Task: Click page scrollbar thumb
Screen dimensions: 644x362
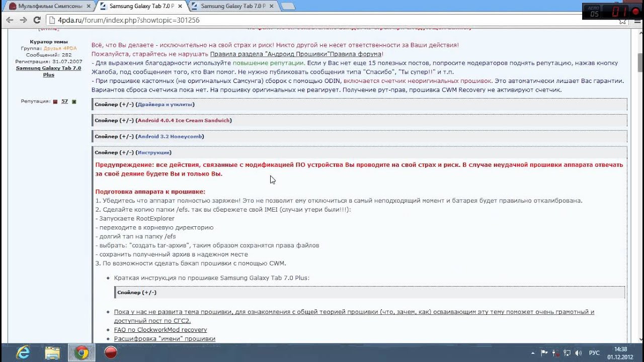Action: click(x=639, y=62)
